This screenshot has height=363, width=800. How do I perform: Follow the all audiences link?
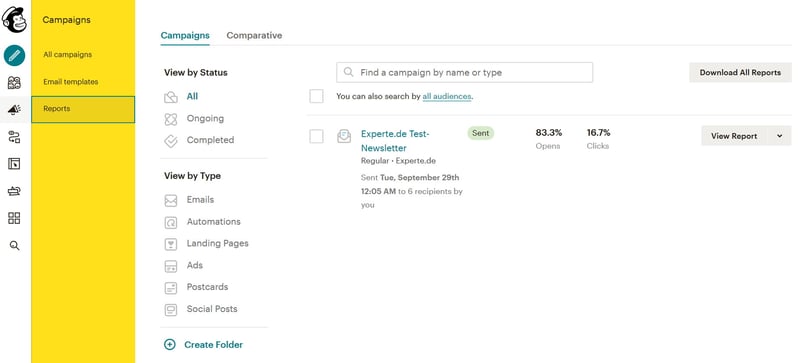coord(447,96)
